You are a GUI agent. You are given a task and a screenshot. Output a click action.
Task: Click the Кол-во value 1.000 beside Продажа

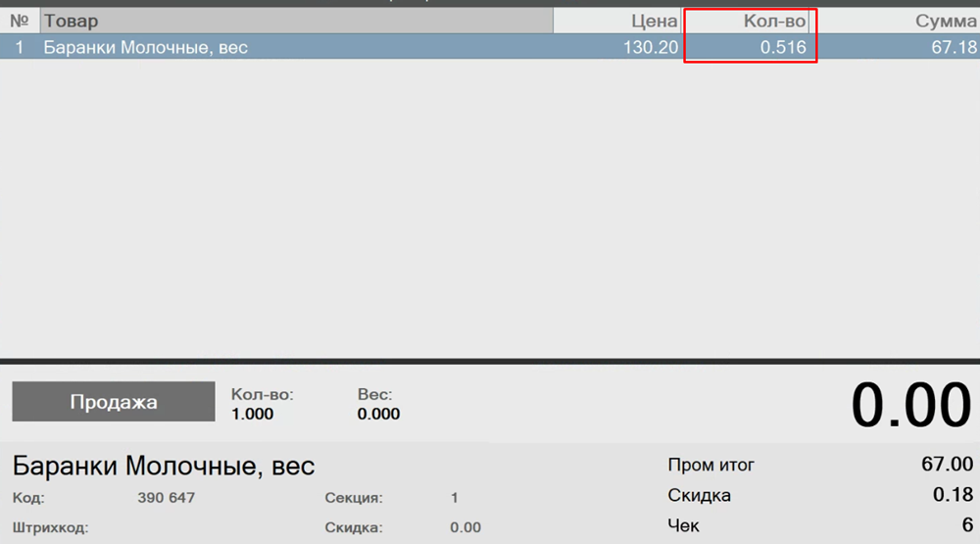[x=252, y=414]
